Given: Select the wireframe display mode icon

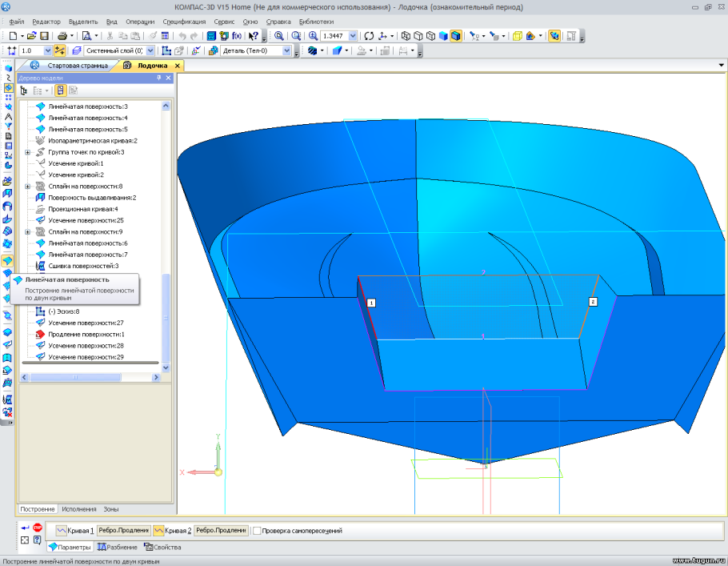Looking at the screenshot, I should point(406,36).
